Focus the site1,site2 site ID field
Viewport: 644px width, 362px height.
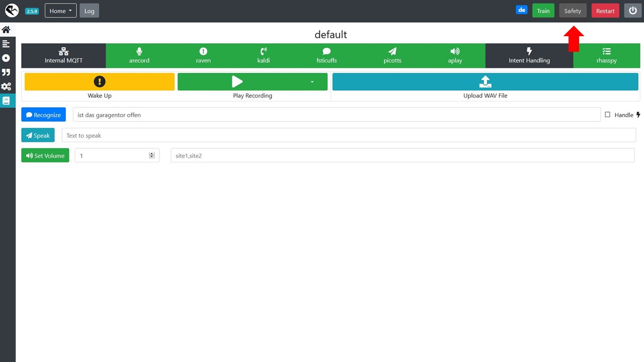point(403,155)
